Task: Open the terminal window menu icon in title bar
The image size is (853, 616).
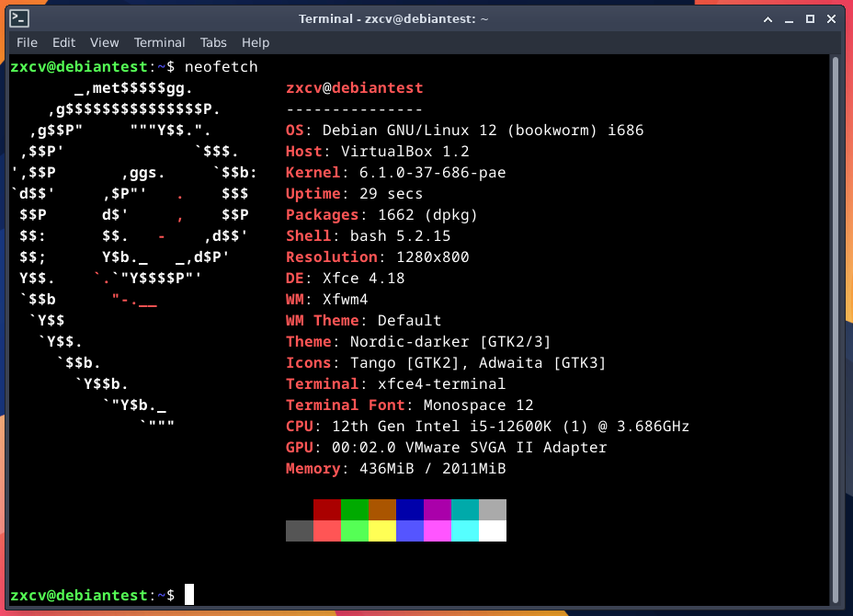Action: click(19, 19)
